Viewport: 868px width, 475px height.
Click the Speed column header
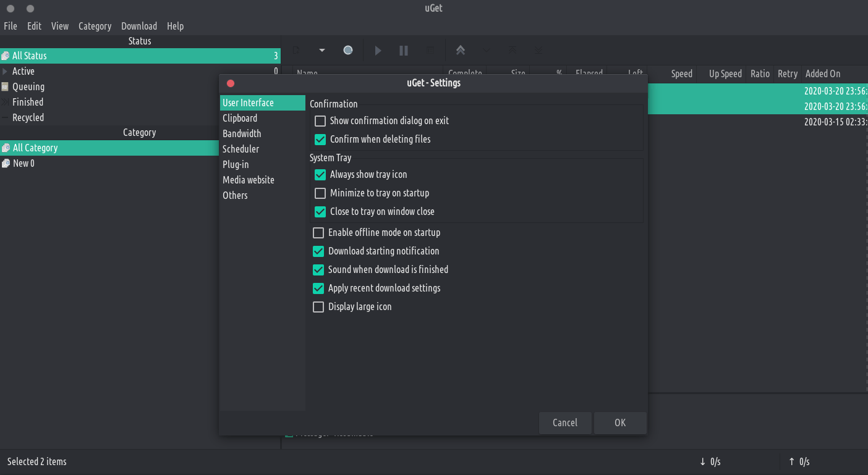point(672,74)
